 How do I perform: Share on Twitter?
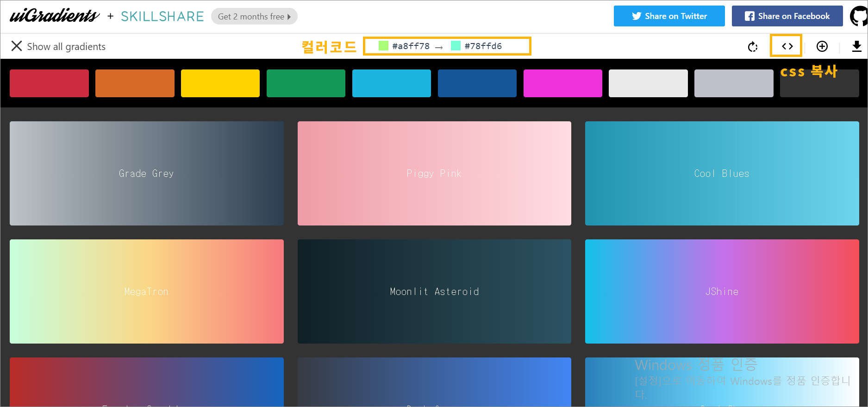(669, 16)
